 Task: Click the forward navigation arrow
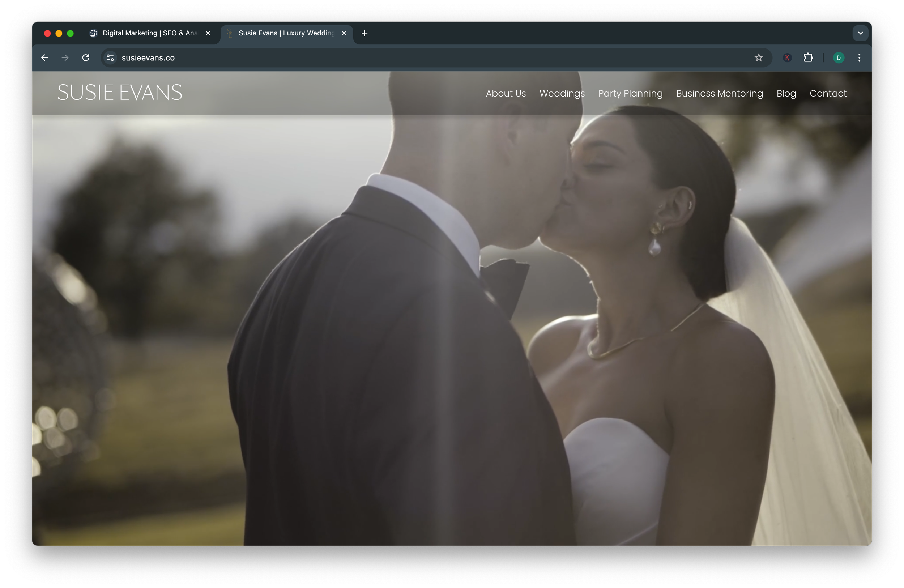pyautogui.click(x=65, y=58)
